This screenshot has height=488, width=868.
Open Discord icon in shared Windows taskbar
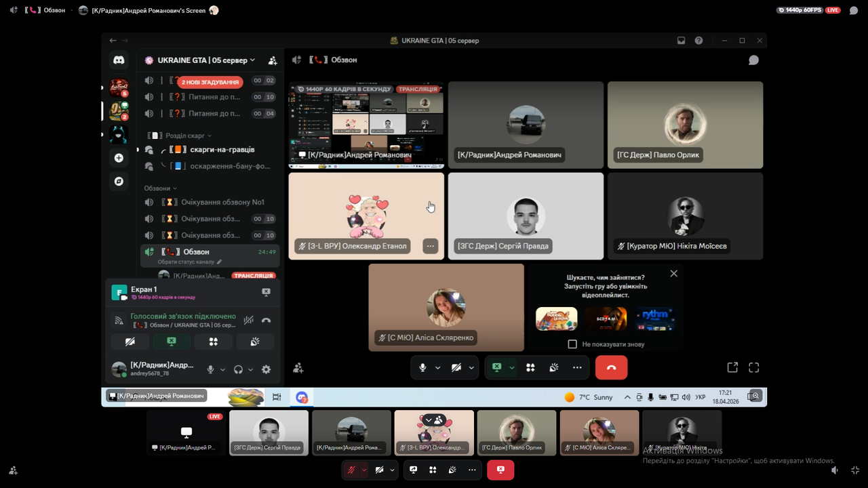pyautogui.click(x=302, y=397)
